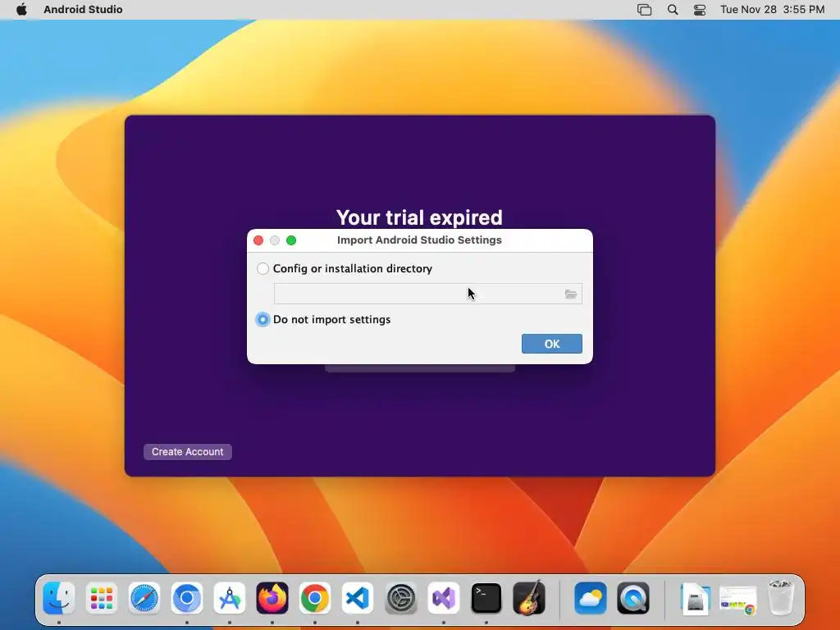Click the Your trial expired heading

coord(419,217)
